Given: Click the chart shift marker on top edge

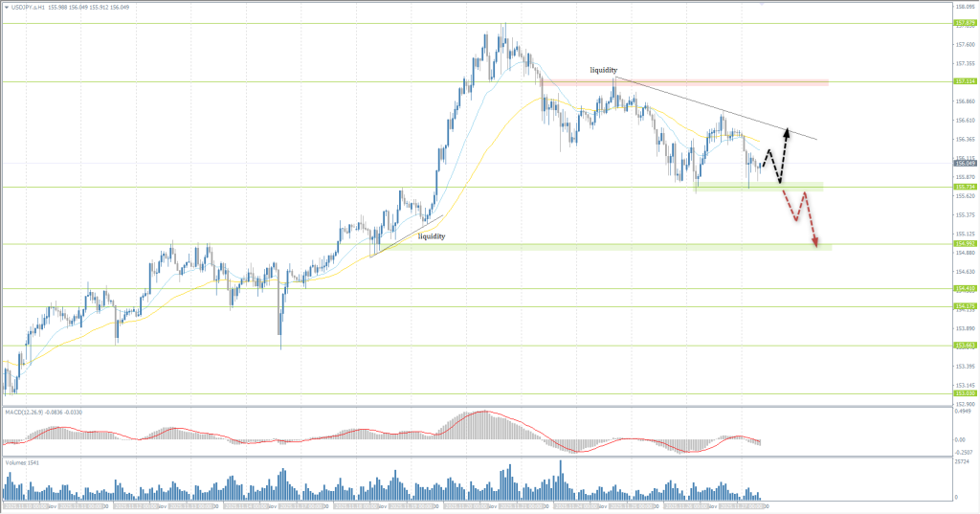Looking at the screenshot, I should [x=762, y=4].
